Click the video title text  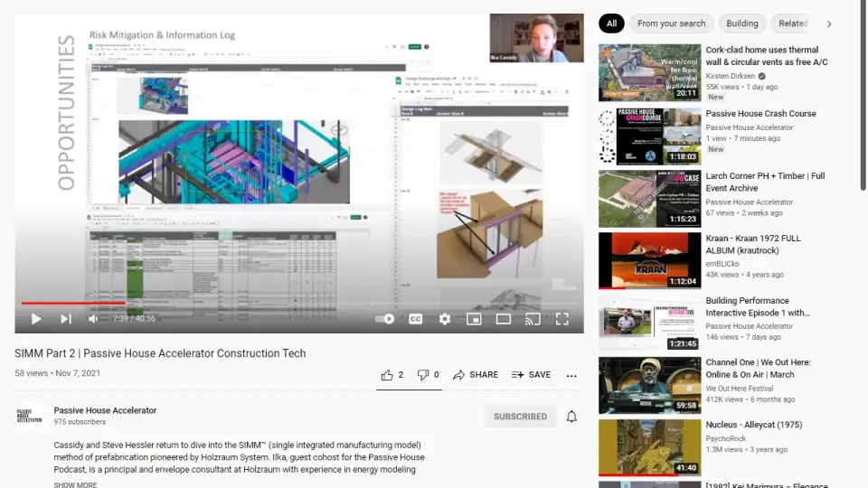[160, 353]
